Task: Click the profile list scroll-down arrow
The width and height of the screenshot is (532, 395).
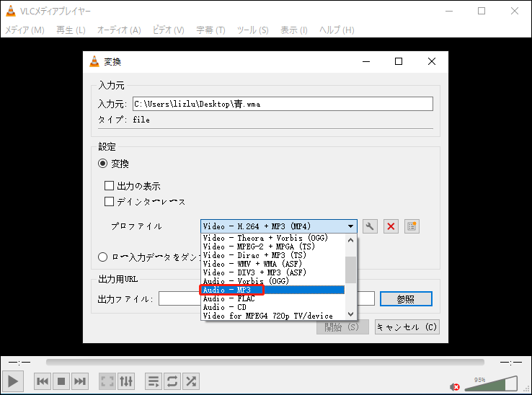Action: click(x=350, y=314)
